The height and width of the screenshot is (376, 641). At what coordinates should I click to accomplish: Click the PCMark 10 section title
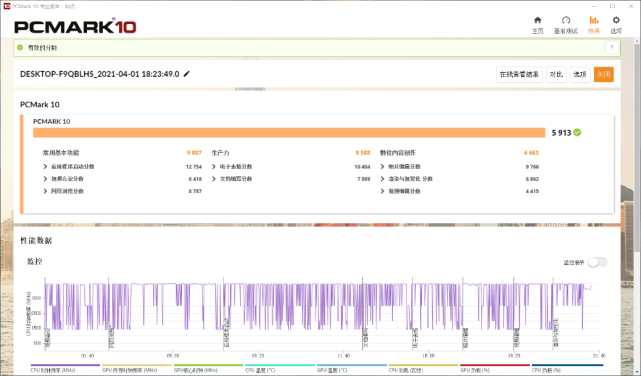click(x=40, y=105)
